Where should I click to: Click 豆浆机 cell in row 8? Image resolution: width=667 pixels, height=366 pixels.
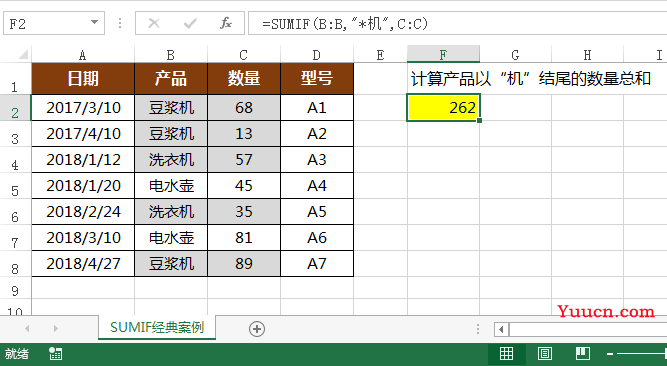pos(171,263)
